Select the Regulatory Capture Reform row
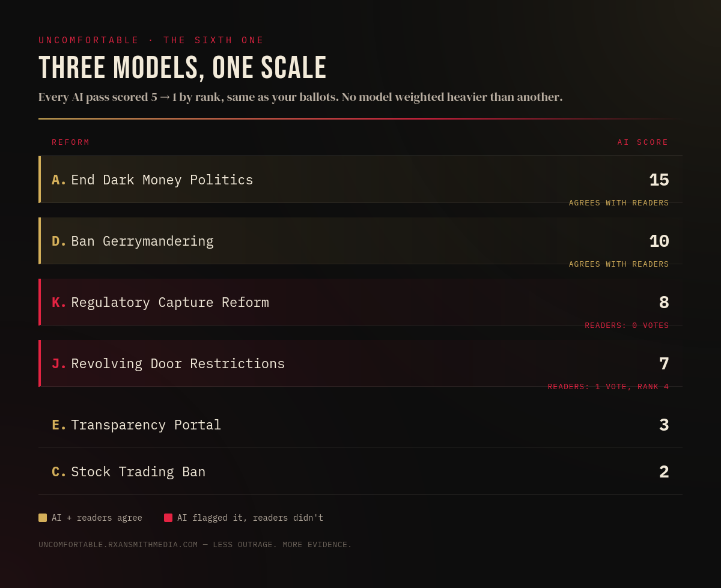 360,302
